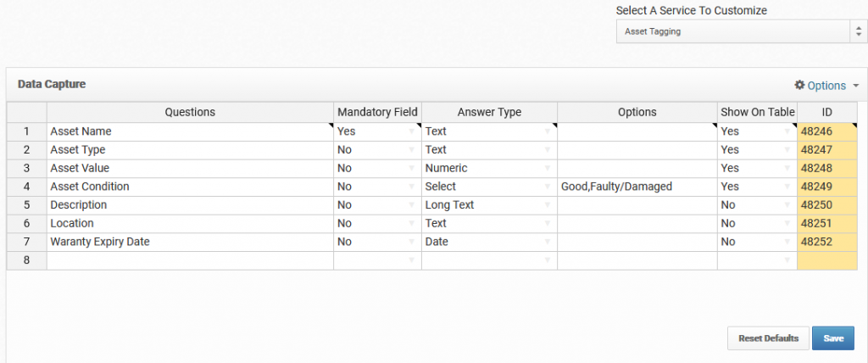Open Show On Table dropdown for Description
The width and height of the screenshot is (868, 363).
coord(787,205)
